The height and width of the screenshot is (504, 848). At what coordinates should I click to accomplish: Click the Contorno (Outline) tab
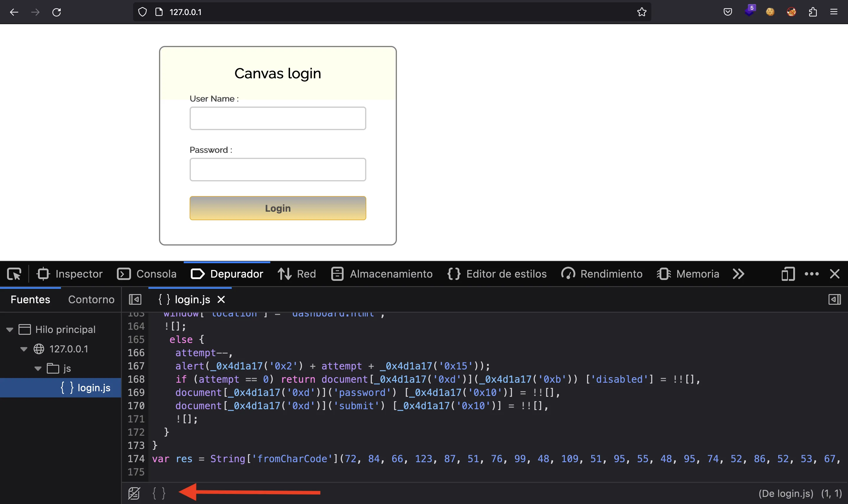point(92,299)
